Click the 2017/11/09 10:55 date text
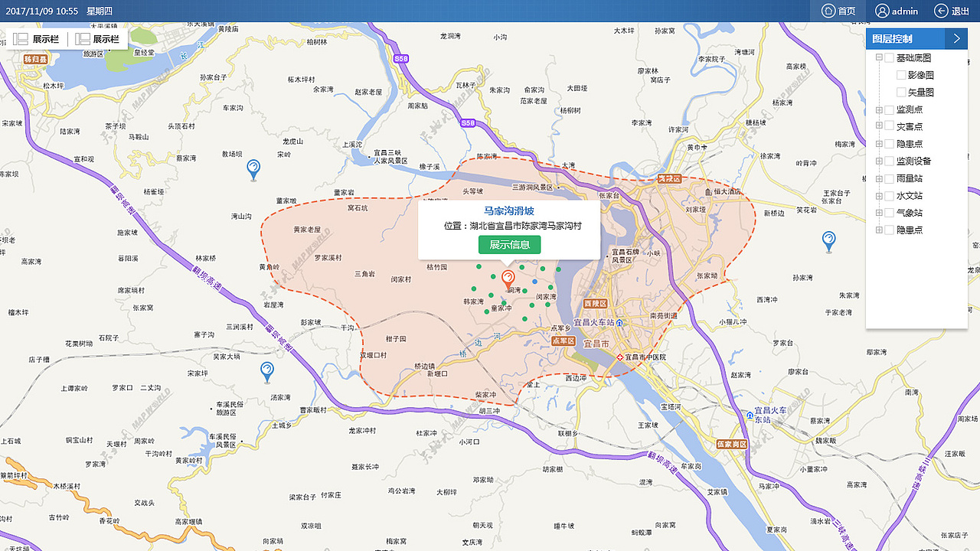 coord(41,11)
